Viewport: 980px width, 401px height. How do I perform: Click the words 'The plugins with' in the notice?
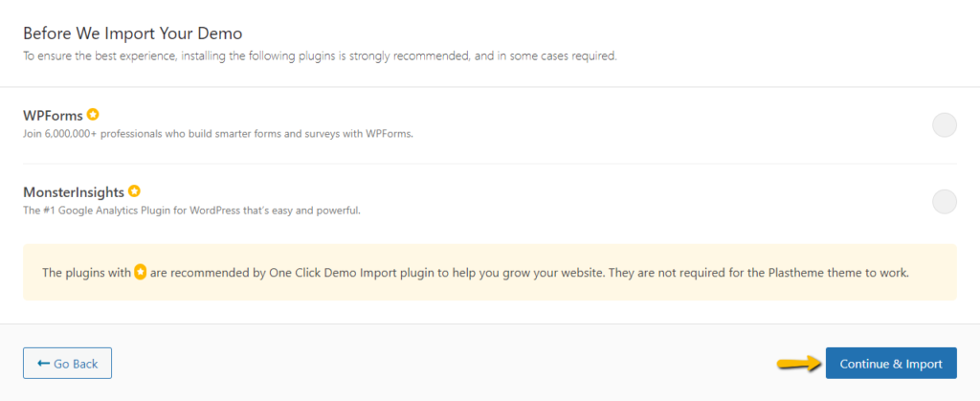point(87,273)
